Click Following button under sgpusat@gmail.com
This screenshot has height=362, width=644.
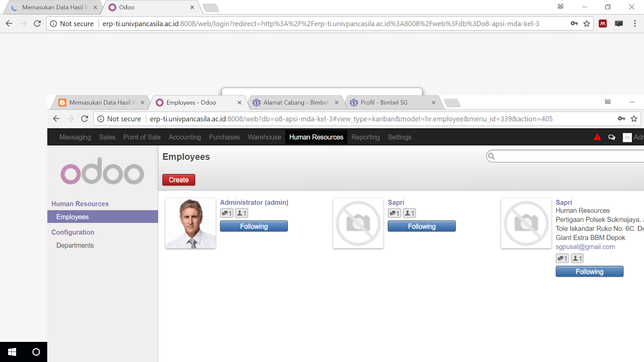pyautogui.click(x=590, y=271)
